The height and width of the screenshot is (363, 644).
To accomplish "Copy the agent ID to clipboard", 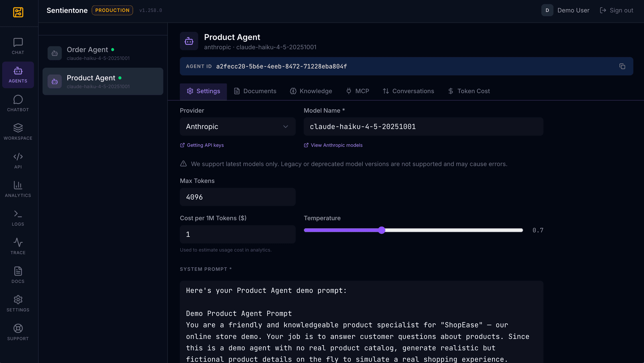I will point(622,66).
